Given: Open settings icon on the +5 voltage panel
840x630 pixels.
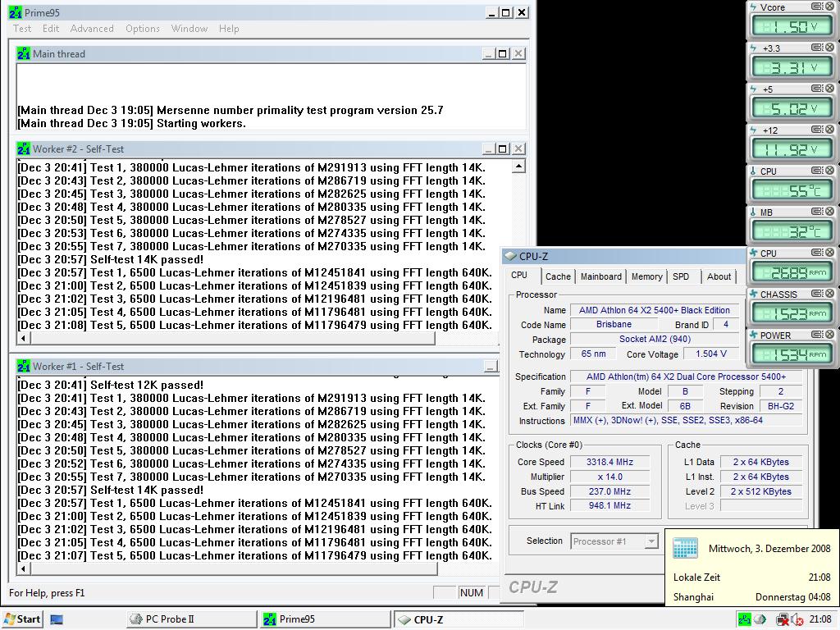Looking at the screenshot, I should [817, 89].
